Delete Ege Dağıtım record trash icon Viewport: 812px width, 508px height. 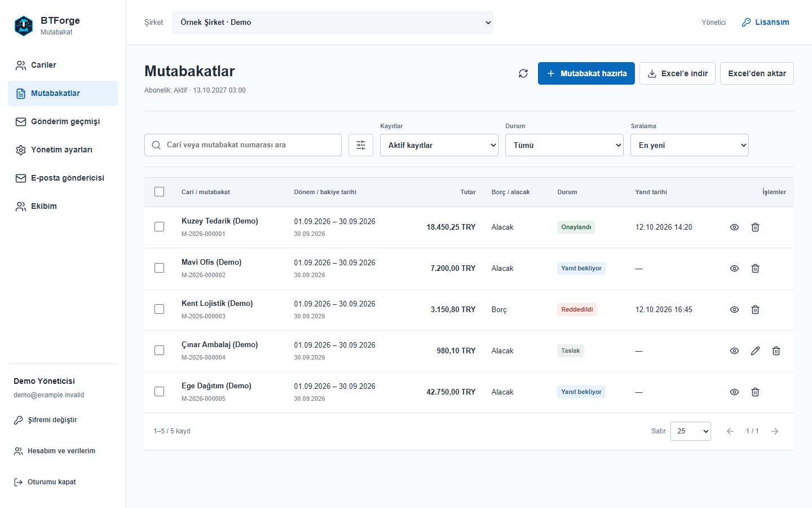pyautogui.click(x=755, y=392)
